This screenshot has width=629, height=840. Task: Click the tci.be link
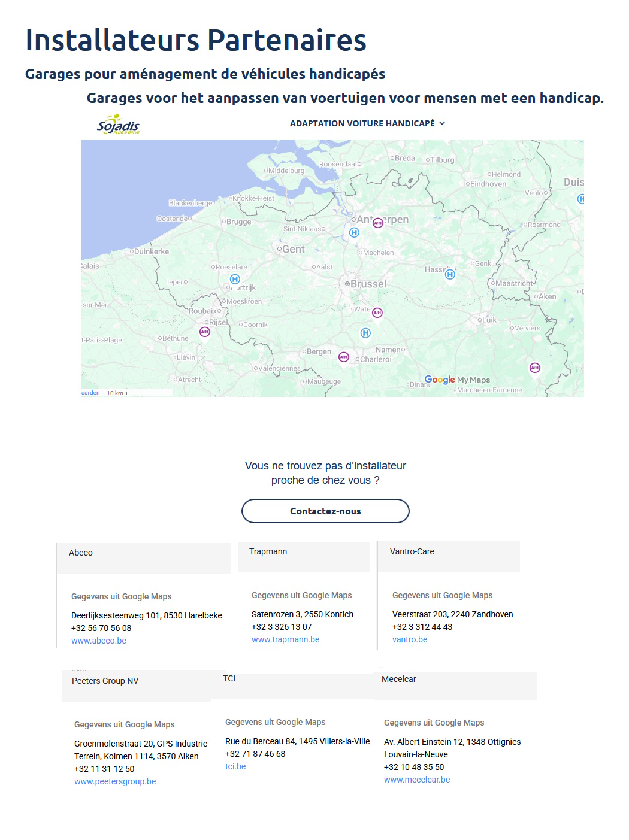(x=235, y=766)
